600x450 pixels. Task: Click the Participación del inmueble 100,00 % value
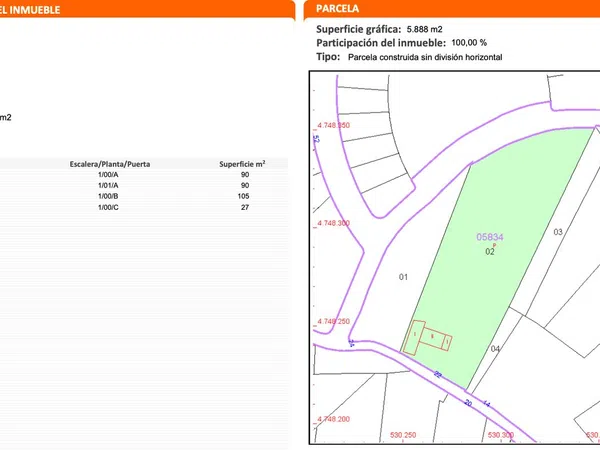click(x=469, y=43)
